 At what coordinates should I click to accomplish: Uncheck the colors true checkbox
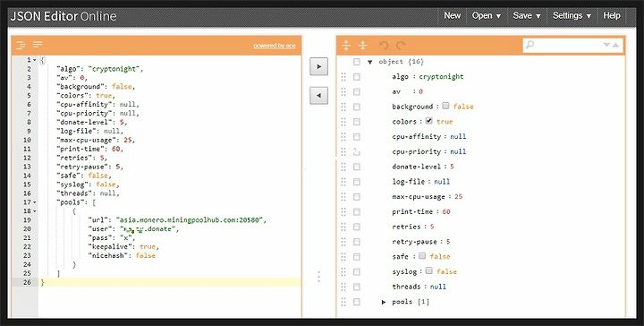coord(429,121)
